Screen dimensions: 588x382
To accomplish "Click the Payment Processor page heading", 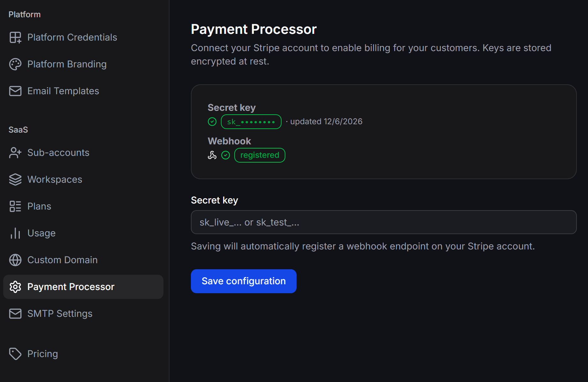I will coord(254,29).
